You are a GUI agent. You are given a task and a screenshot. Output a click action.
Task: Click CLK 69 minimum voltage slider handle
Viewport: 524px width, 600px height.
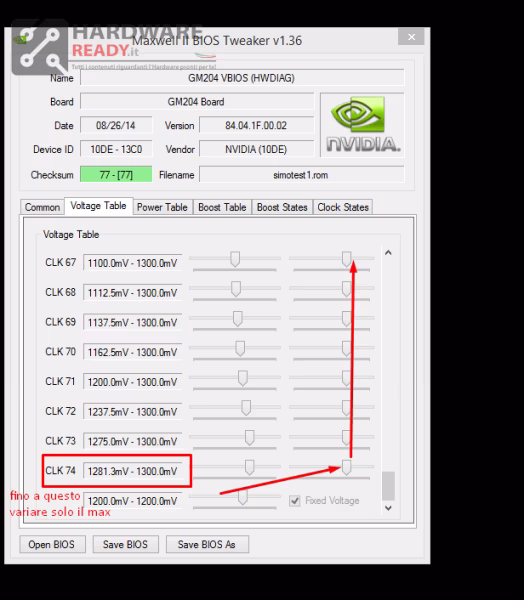click(x=238, y=319)
